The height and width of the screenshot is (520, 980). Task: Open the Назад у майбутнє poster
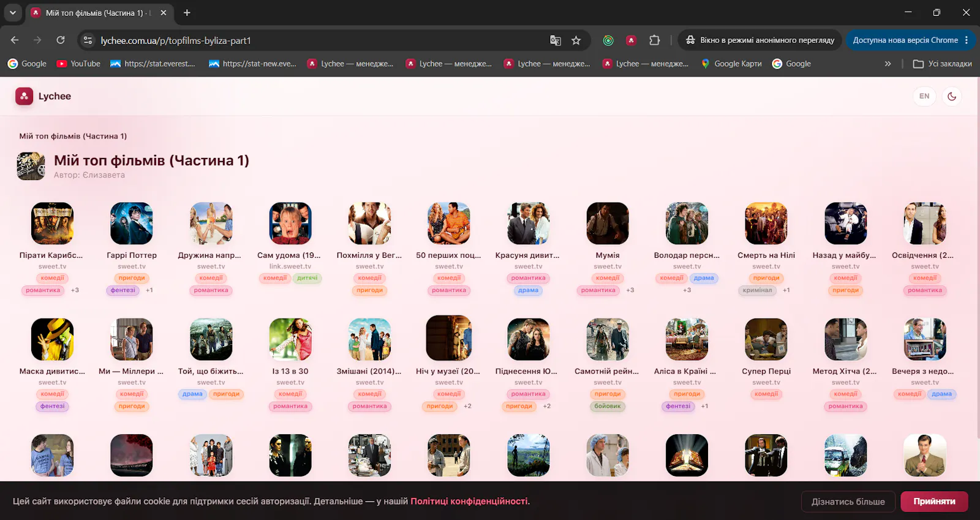[x=846, y=224]
